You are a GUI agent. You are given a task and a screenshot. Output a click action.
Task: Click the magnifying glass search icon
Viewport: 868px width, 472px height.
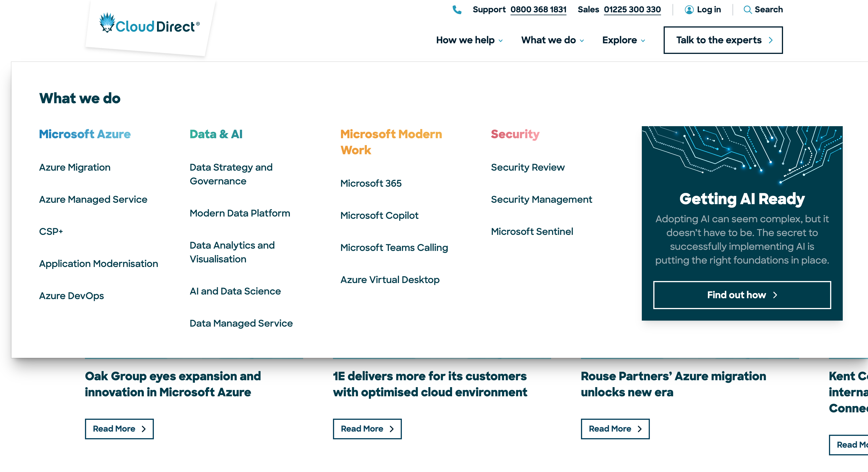click(x=747, y=10)
